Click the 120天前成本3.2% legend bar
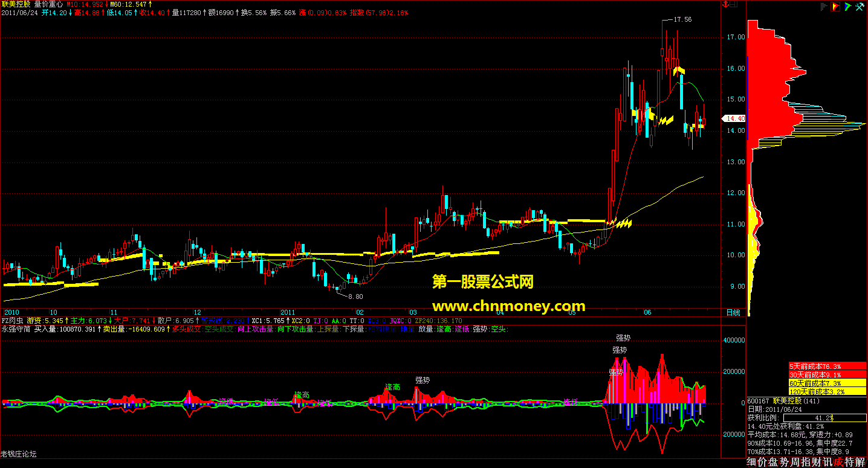This screenshot has height=468, width=868. 827,391
